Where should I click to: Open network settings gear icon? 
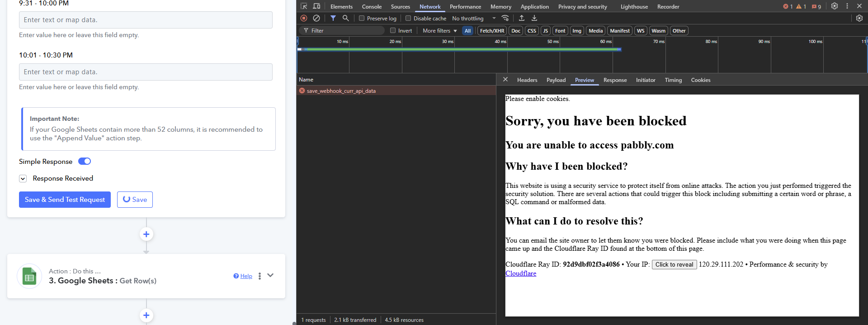point(859,18)
